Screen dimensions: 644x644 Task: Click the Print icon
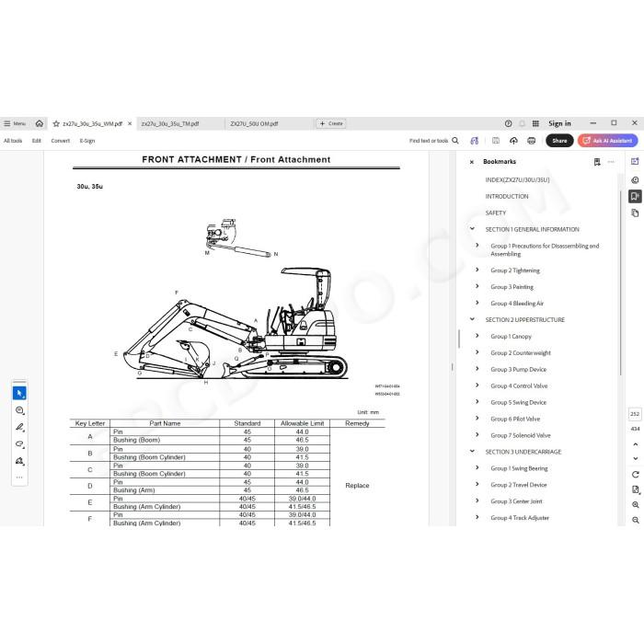coord(532,141)
